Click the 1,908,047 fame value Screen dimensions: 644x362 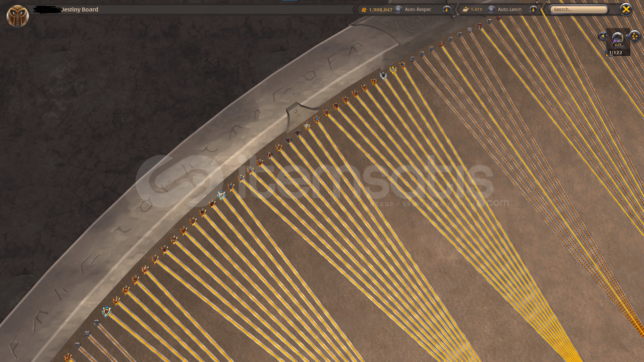381,10
